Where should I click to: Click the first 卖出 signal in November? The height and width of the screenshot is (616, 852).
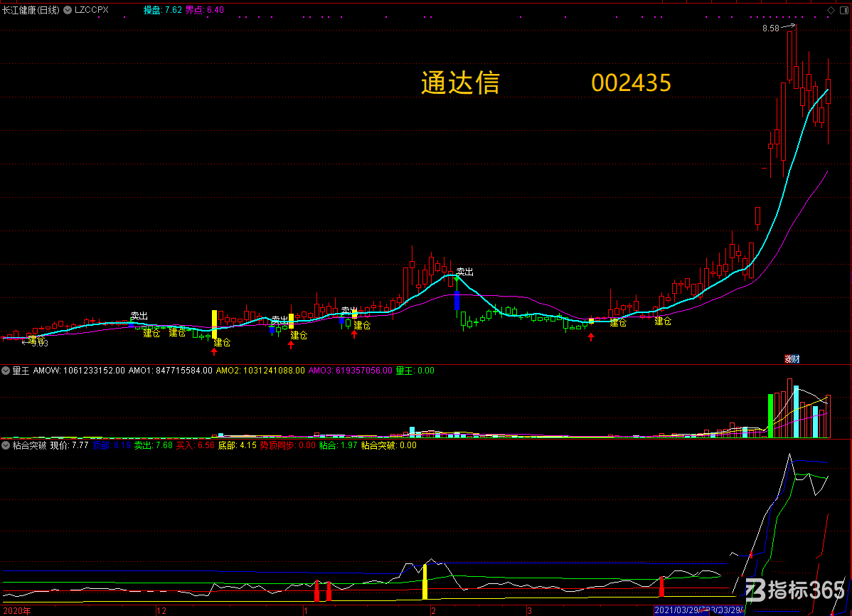(139, 316)
